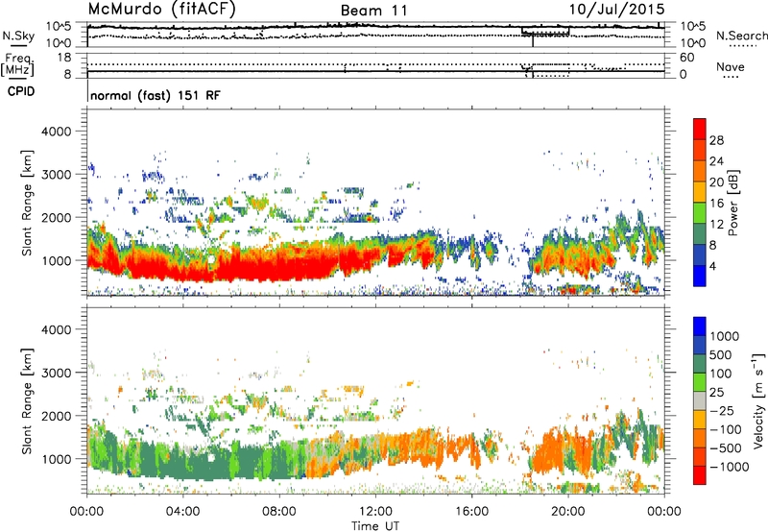The image size is (768, 532).
Task: Click the 'Velocity [m s-1]' colorbar label
Action: coord(758,400)
